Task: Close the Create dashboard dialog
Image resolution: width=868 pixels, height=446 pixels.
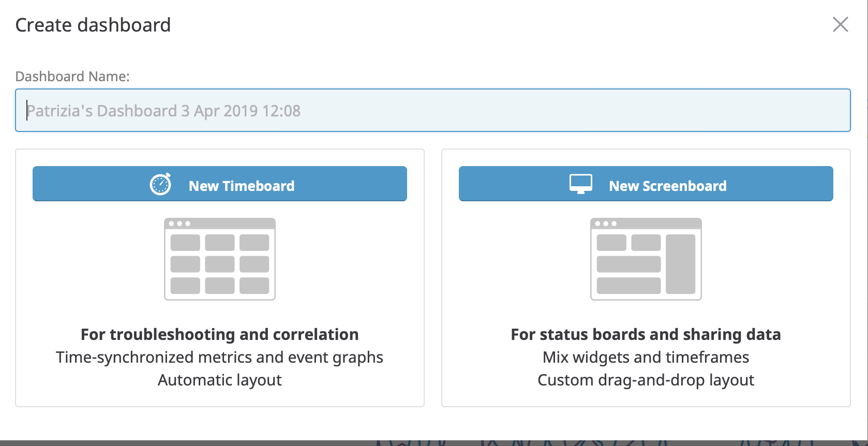Action: click(841, 24)
